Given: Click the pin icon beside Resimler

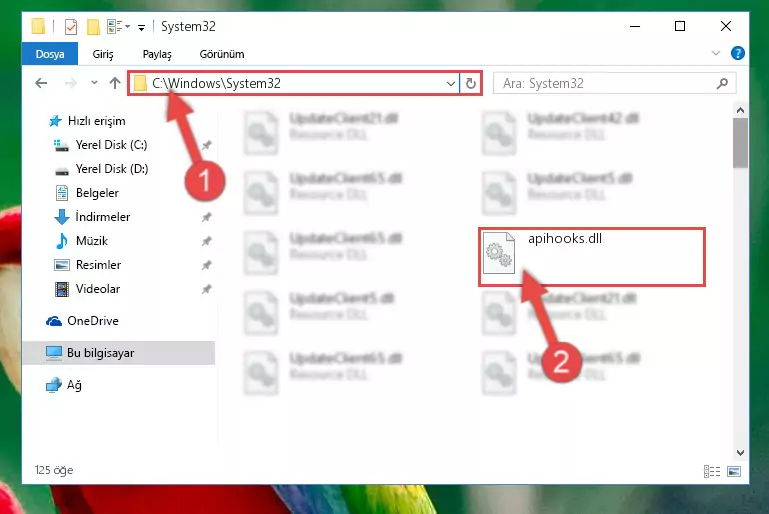Looking at the screenshot, I should (x=206, y=265).
